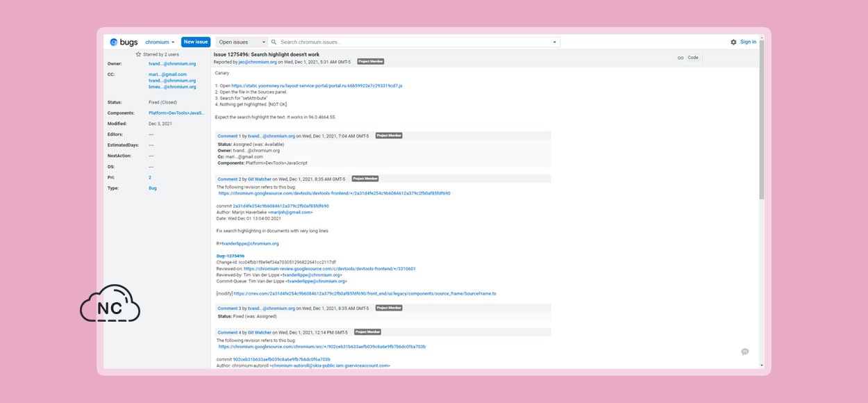Click chromium-autoroll service account email
868x403 pixels.
pos(331,365)
